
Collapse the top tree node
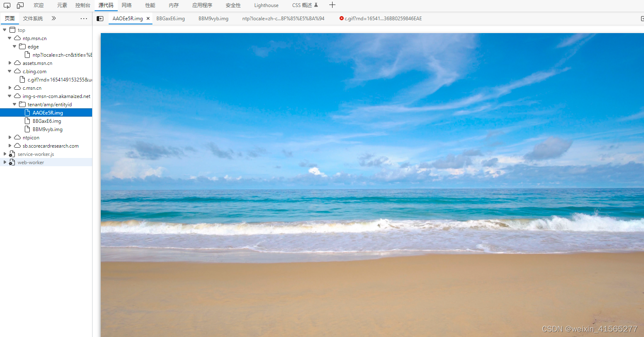(x=5, y=30)
